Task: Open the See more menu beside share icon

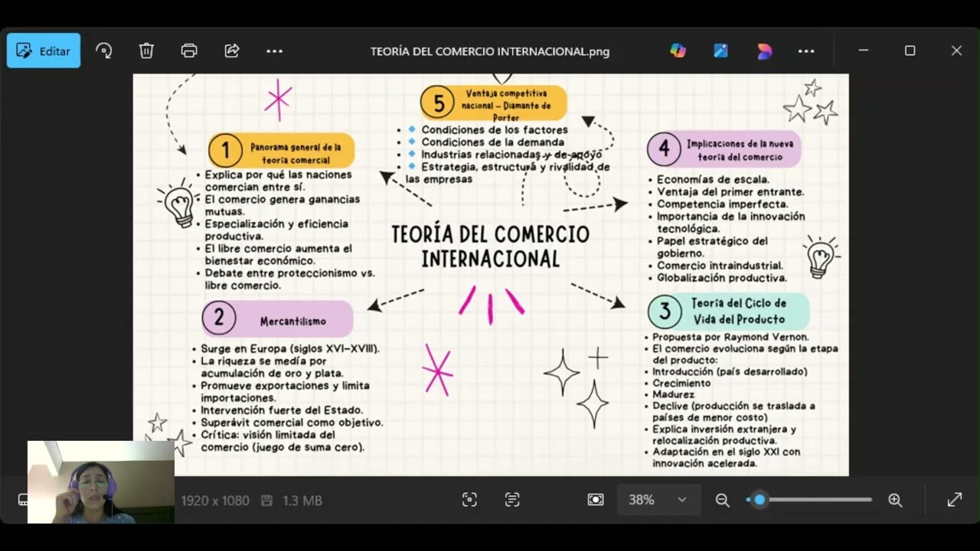Action: [x=274, y=51]
